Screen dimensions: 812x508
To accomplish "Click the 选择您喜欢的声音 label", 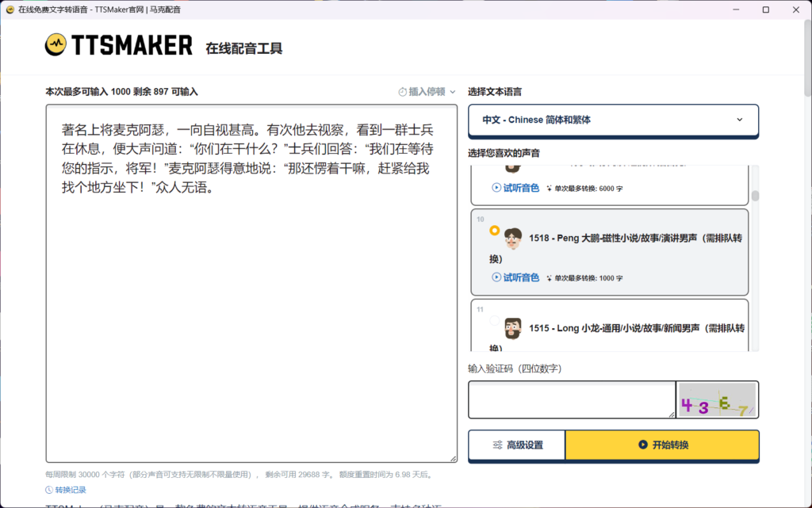I will 504,153.
